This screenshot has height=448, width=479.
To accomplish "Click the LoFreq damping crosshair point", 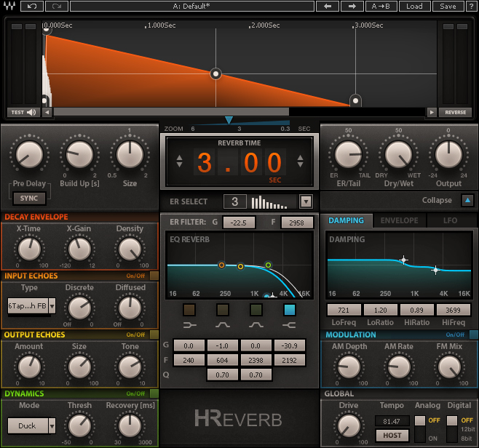I will pos(403,260).
